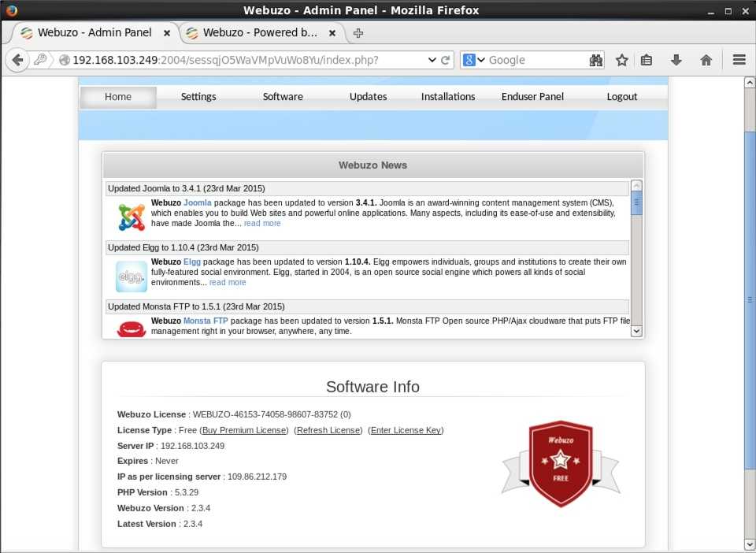Click the Buy Premium License link

tap(244, 430)
